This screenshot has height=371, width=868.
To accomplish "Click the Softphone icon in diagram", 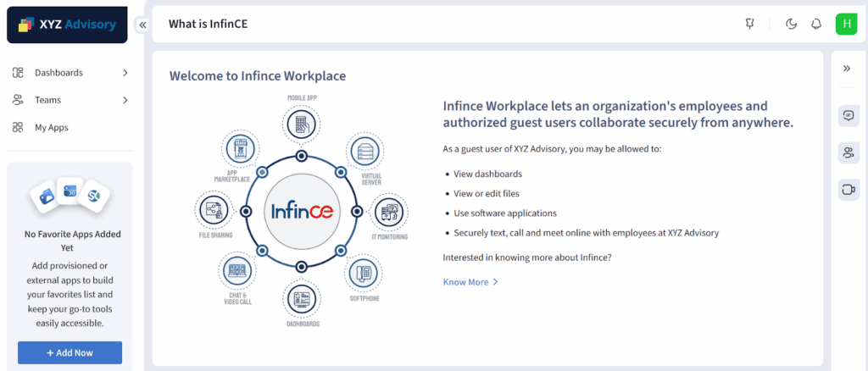I will (365, 274).
